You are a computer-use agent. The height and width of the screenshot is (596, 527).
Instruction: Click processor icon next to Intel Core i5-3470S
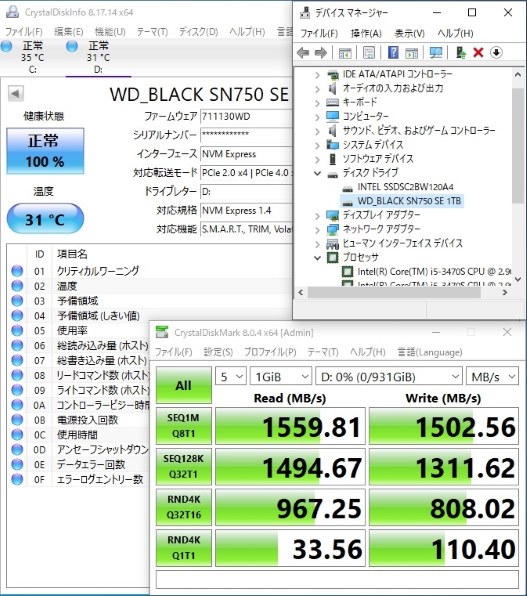347,271
